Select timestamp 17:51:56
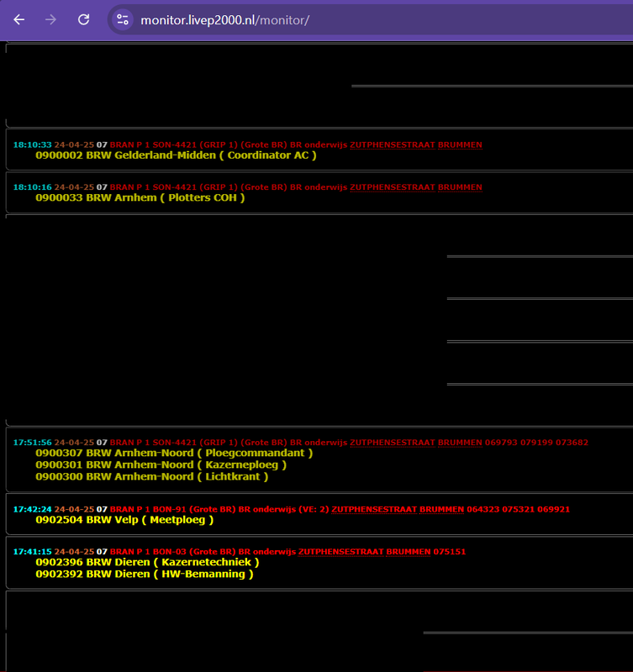 32,443
